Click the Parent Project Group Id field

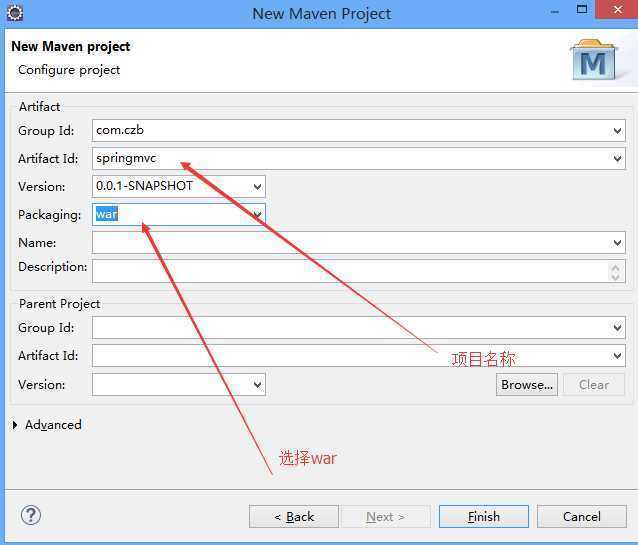click(358, 327)
